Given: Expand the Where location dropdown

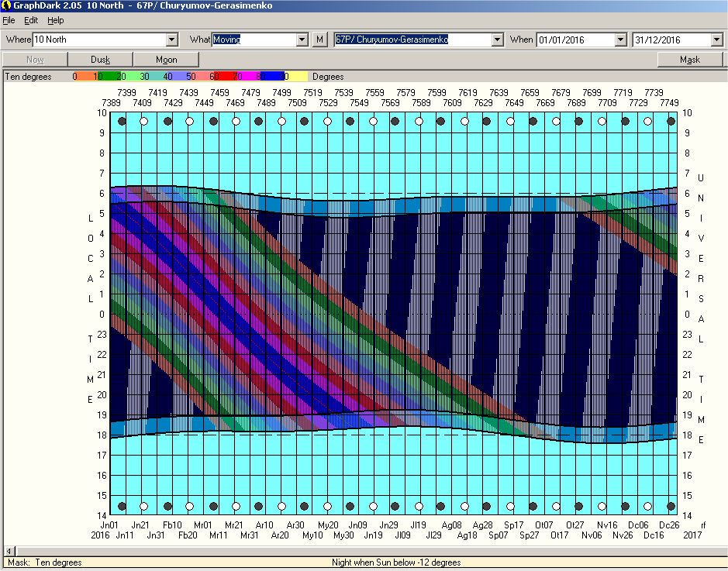Looking at the screenshot, I should pos(172,40).
